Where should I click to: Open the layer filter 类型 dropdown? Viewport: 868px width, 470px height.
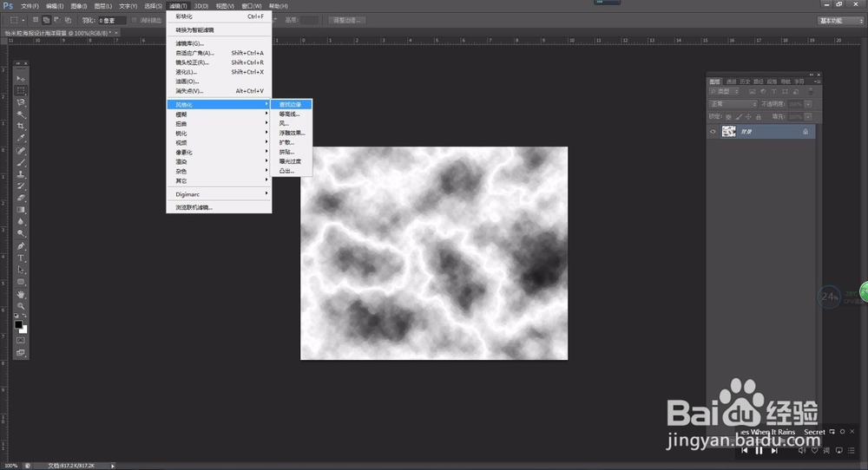725,91
